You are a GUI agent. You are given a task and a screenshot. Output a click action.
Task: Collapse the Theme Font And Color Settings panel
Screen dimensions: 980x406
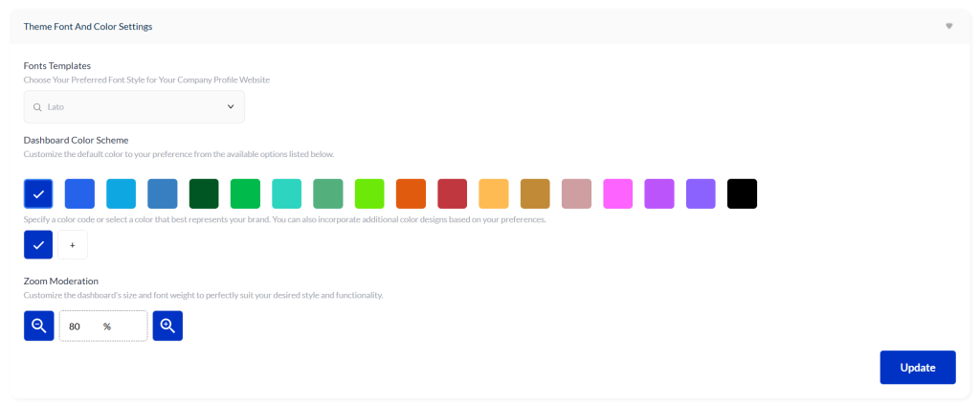pyautogui.click(x=948, y=26)
